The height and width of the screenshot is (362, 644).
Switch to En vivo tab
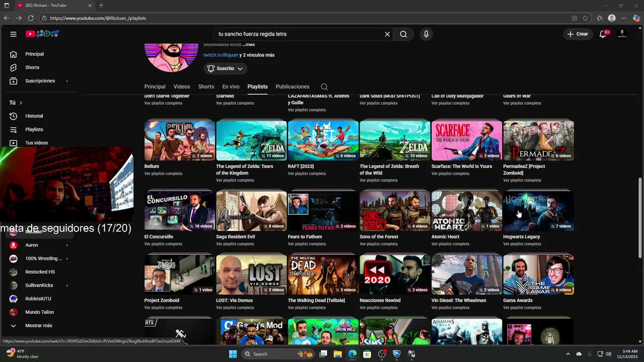[x=231, y=86]
